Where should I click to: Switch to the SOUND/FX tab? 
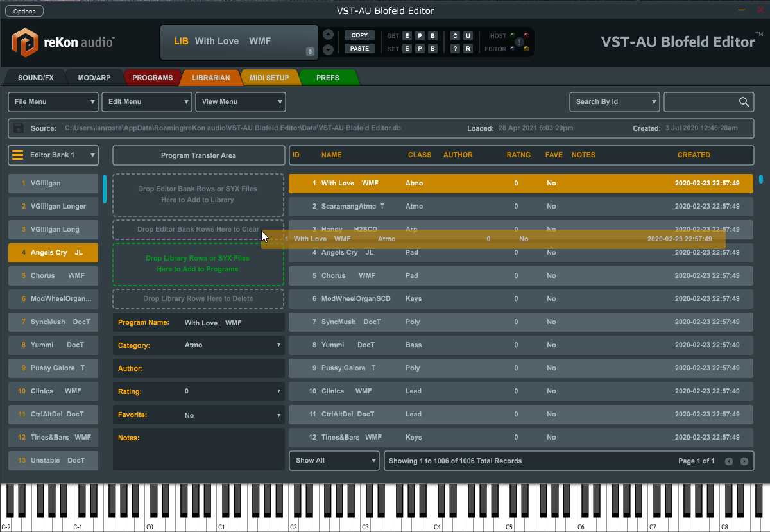(x=36, y=78)
